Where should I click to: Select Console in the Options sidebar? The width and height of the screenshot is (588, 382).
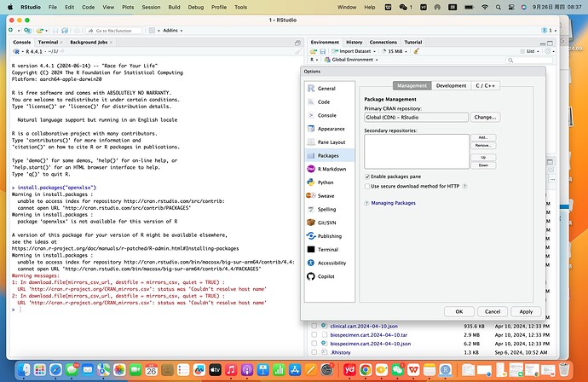pyautogui.click(x=326, y=116)
